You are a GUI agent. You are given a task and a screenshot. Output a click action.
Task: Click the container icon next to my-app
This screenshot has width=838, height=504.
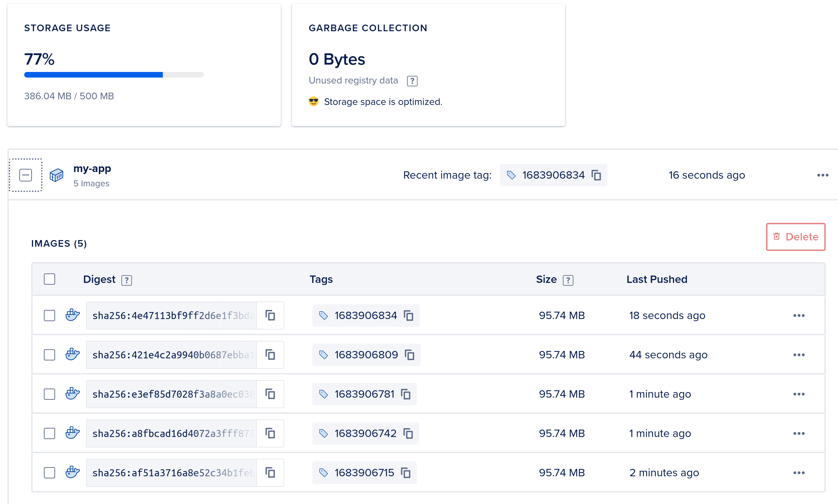tap(57, 175)
